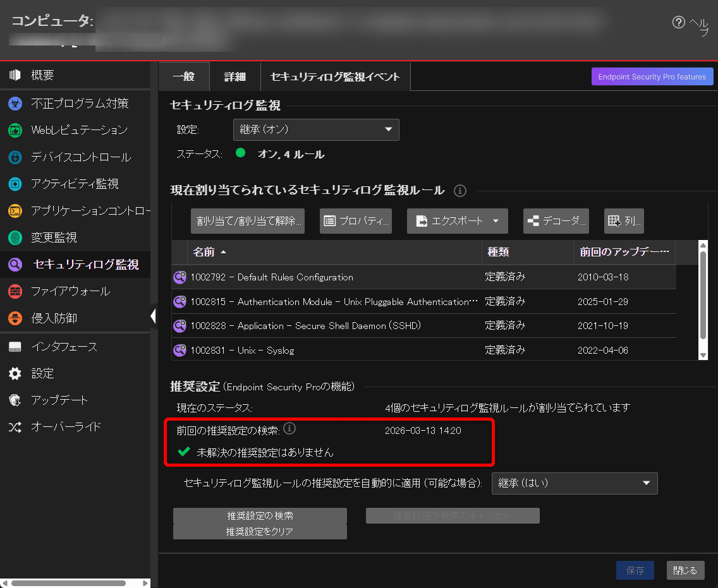This screenshot has width=718, height=588.
Task: Select セキュリティログ監視 magnifier icon
Action: [15, 264]
